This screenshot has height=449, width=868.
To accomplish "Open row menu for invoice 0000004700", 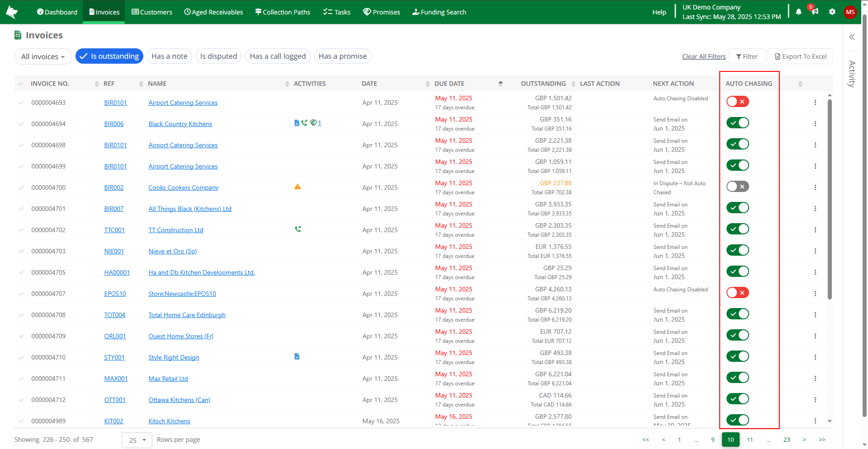I will pos(815,187).
